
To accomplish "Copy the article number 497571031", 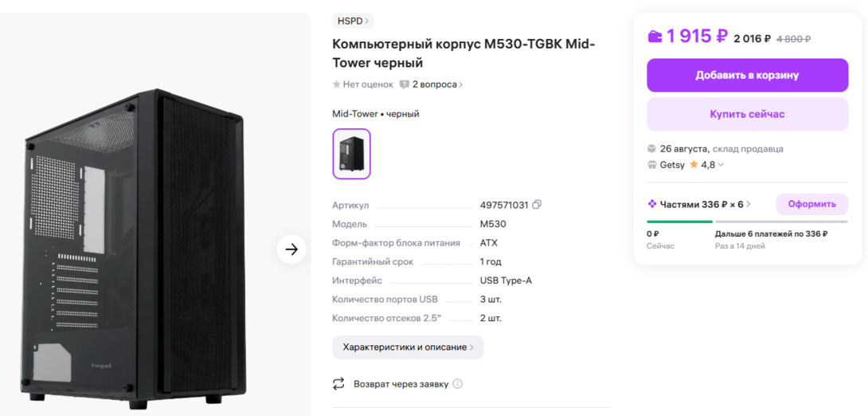I will pos(537,205).
